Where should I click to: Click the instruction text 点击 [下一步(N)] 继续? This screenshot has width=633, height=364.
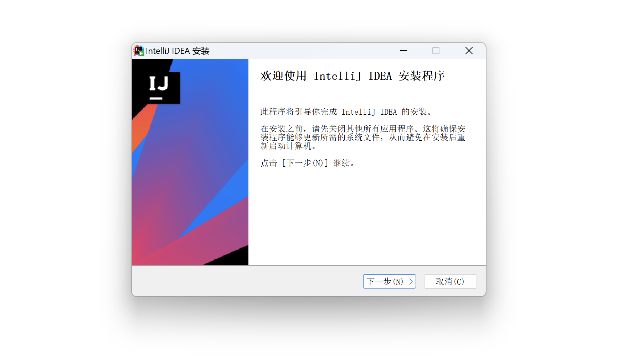[x=308, y=163]
